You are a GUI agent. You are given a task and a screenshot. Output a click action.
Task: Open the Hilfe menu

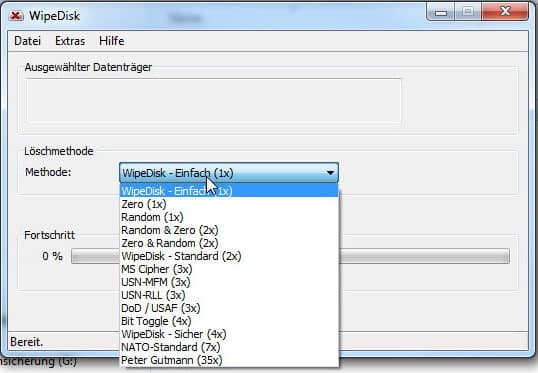(x=112, y=41)
